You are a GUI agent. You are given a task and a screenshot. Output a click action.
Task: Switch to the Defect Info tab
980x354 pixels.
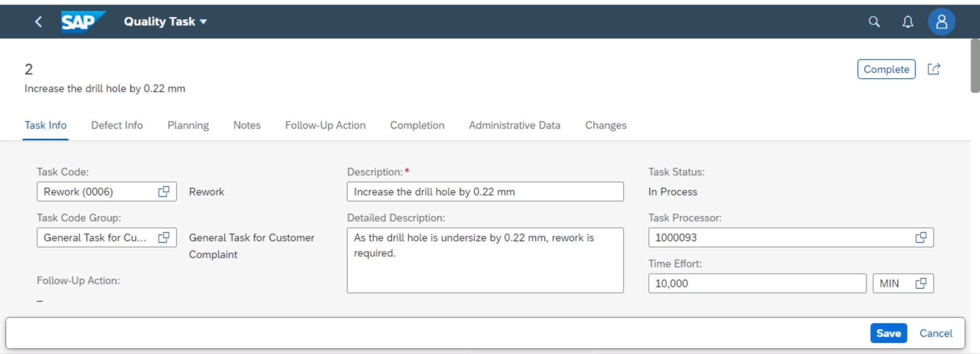[x=117, y=125]
